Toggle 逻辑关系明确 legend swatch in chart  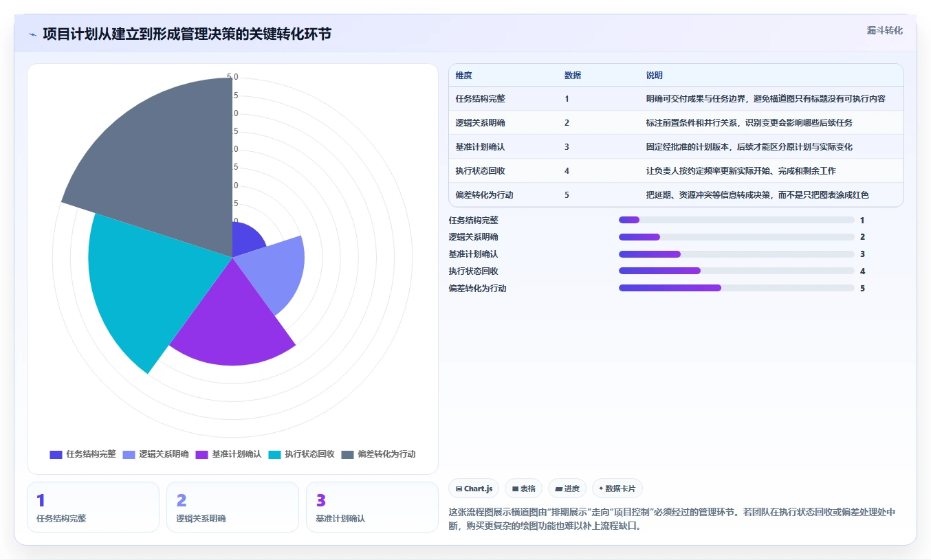129,454
